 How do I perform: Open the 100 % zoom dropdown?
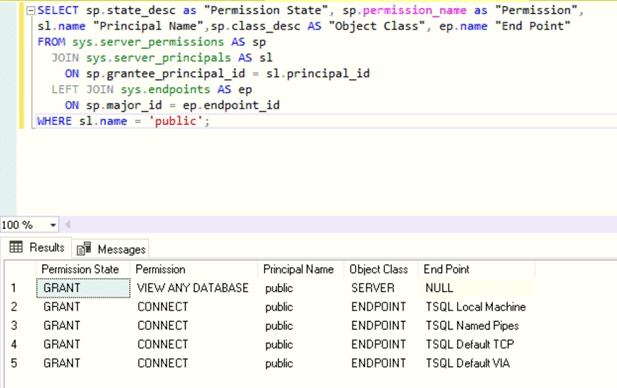(53, 225)
